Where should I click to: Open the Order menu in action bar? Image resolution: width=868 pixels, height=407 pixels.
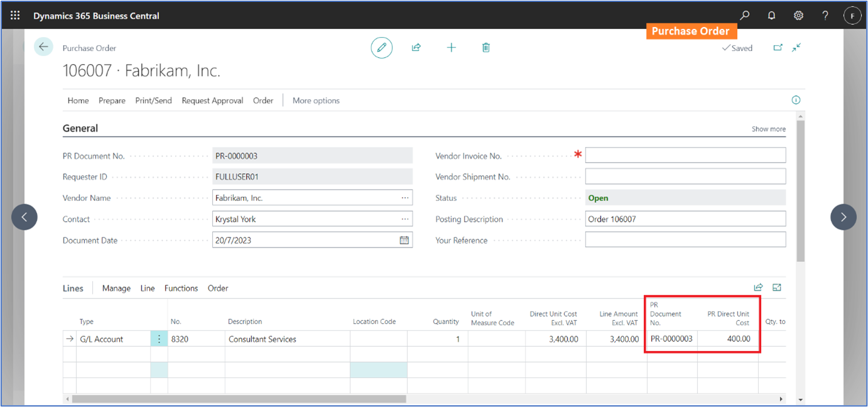tap(263, 100)
